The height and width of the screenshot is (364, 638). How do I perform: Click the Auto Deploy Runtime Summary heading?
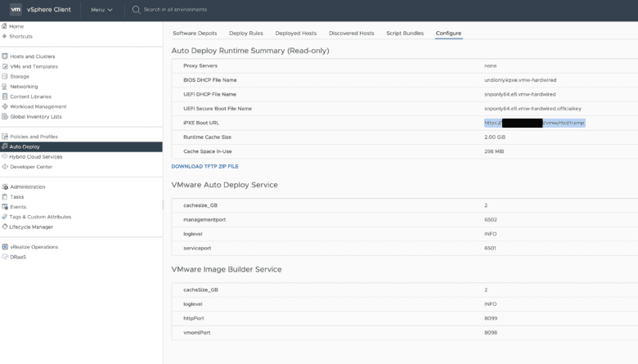250,51
